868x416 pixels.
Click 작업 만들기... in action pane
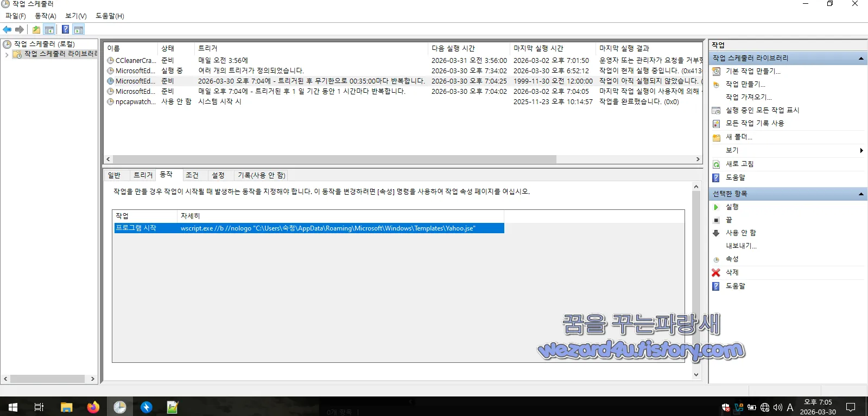pos(745,84)
